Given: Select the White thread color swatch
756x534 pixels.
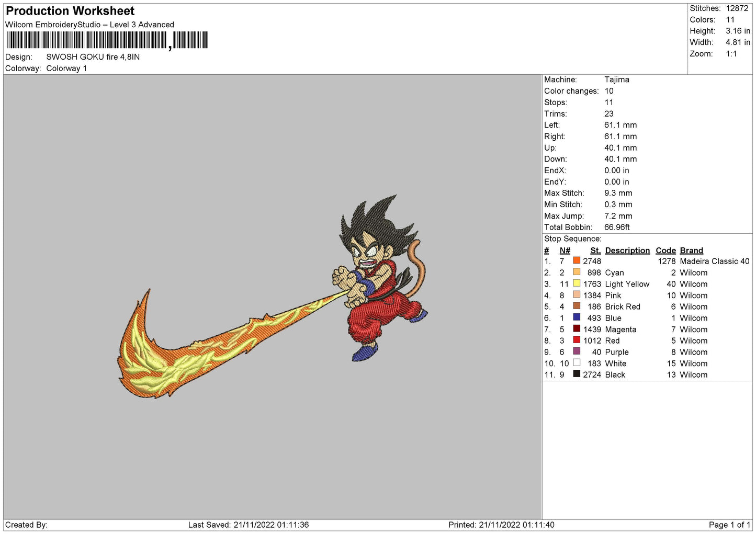Looking at the screenshot, I should pos(576,363).
